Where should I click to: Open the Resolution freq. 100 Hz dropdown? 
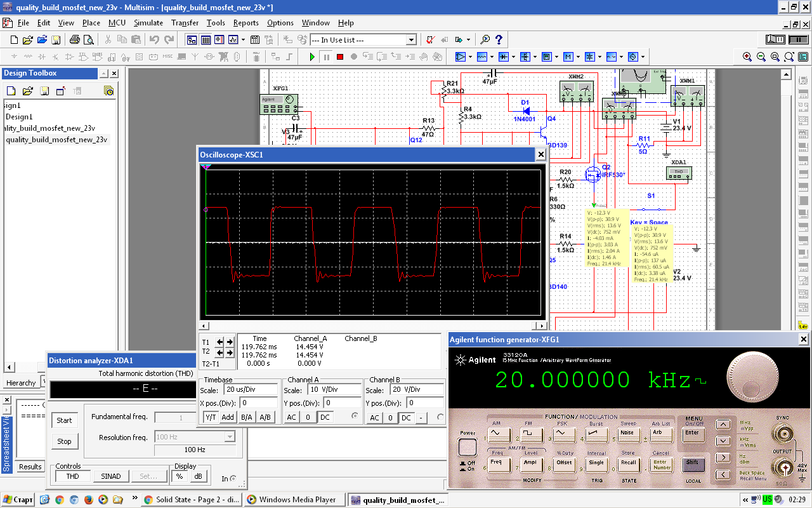(230, 437)
